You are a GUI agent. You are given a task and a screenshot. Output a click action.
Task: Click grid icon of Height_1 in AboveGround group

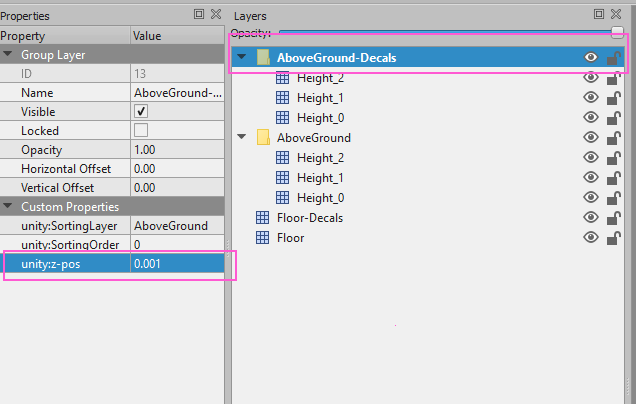click(x=282, y=178)
